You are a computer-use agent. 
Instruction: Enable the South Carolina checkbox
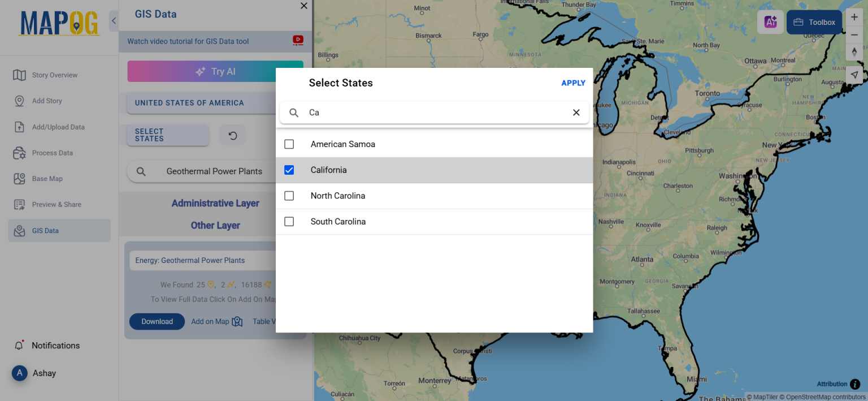click(x=289, y=221)
